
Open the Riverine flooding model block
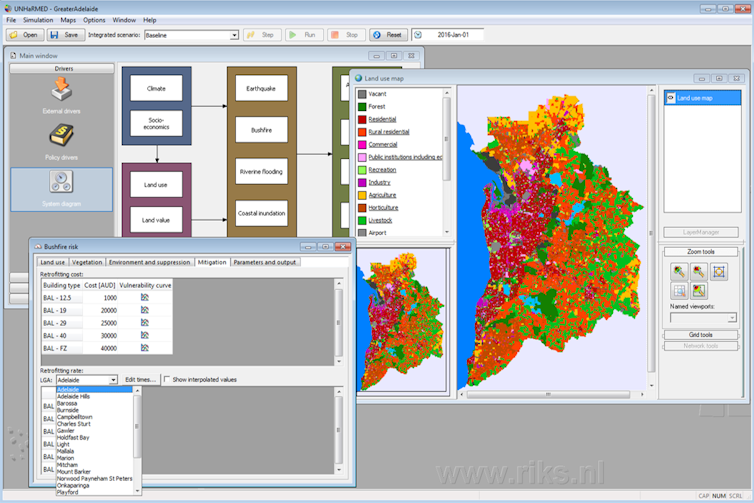261,172
